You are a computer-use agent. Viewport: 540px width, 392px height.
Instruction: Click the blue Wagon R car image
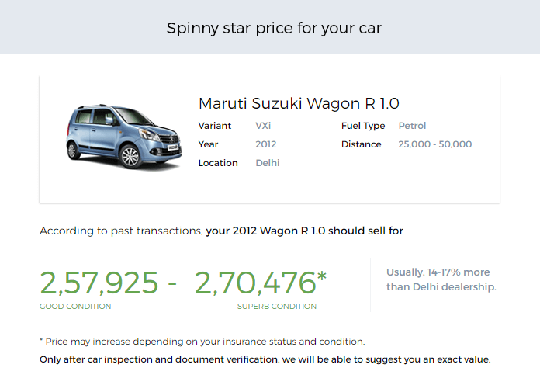click(124, 138)
